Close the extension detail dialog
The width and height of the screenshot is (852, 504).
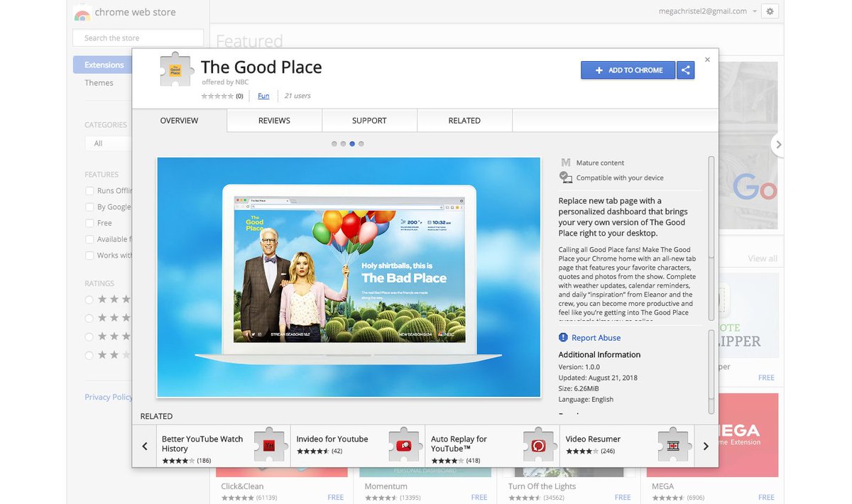[x=707, y=60]
